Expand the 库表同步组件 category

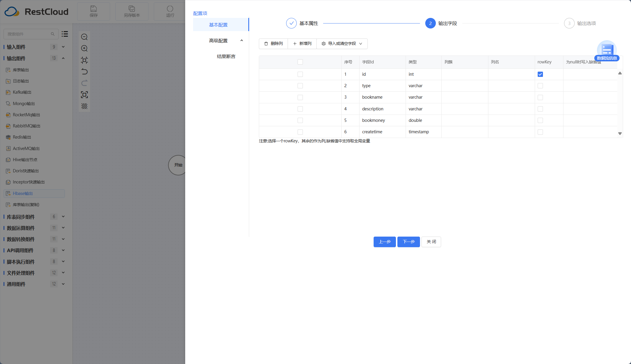(63, 217)
